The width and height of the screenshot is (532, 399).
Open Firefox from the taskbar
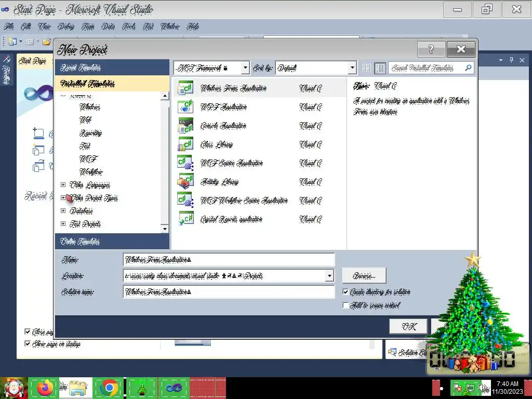(45, 388)
